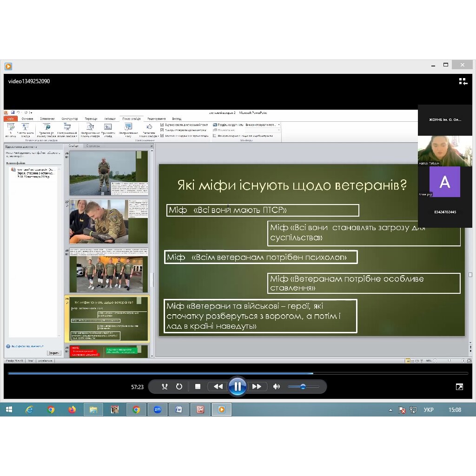Select slide thumbnail with five men
Image resolution: width=476 pixels, height=476 pixels.
click(x=108, y=271)
